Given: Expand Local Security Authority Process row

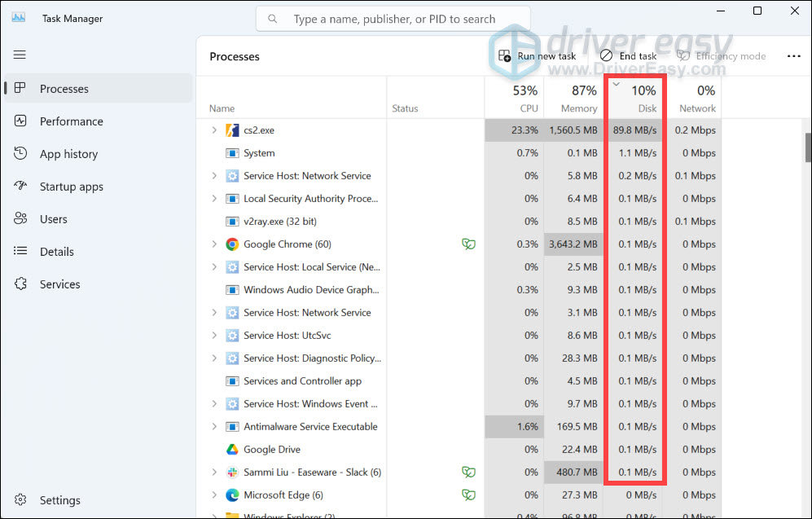Looking at the screenshot, I should [214, 199].
